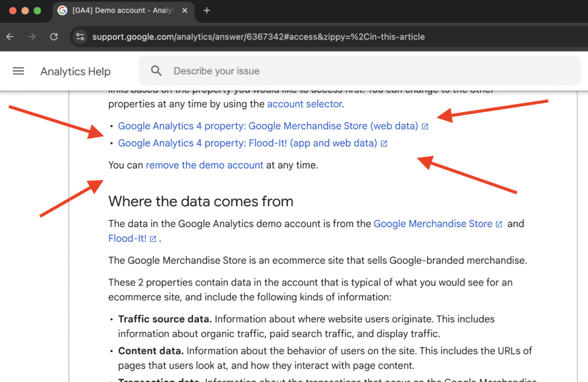Reload the page with the refresh icon
588x382 pixels.
pos(54,37)
